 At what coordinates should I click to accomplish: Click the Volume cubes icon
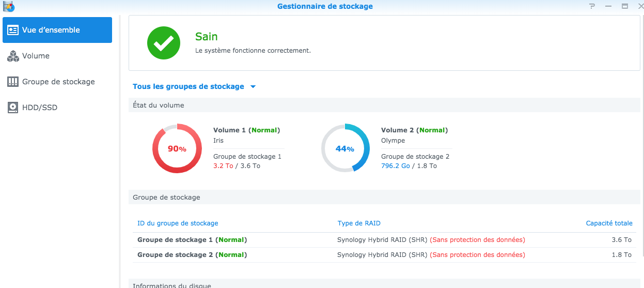tap(13, 56)
